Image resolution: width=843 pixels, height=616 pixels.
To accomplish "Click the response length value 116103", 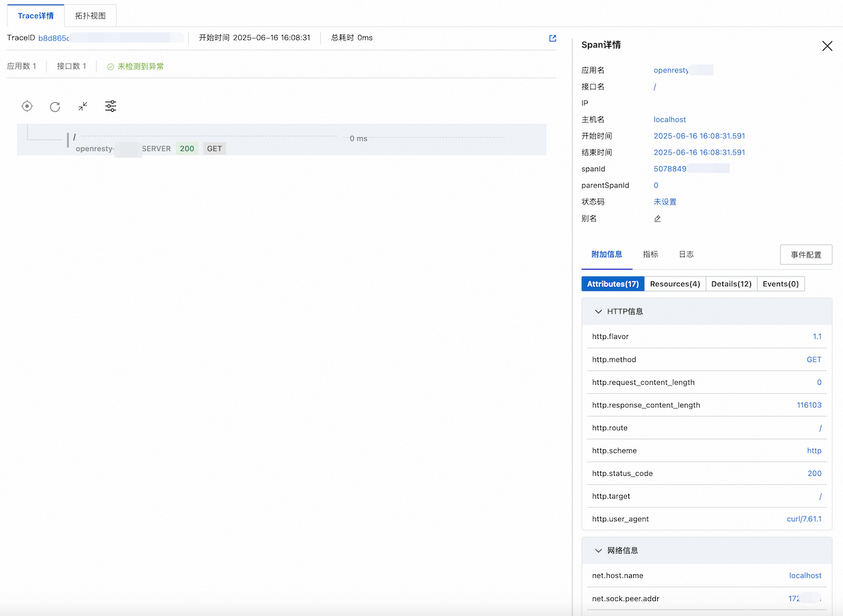I will click(x=809, y=405).
